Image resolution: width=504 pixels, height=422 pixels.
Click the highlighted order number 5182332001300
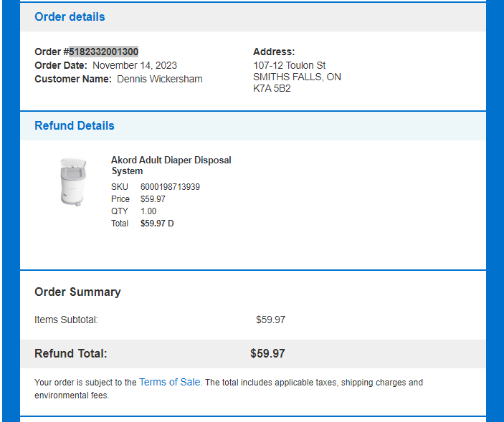pyautogui.click(x=104, y=52)
